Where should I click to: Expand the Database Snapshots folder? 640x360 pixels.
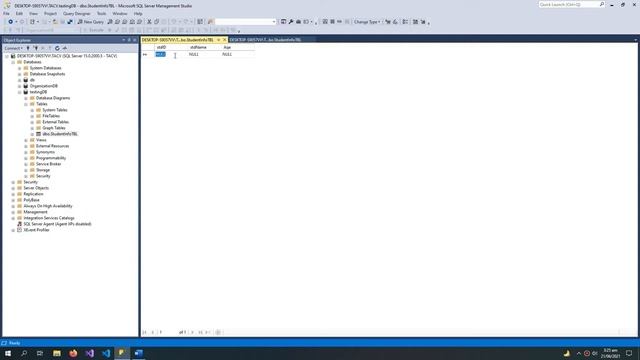click(x=19, y=74)
